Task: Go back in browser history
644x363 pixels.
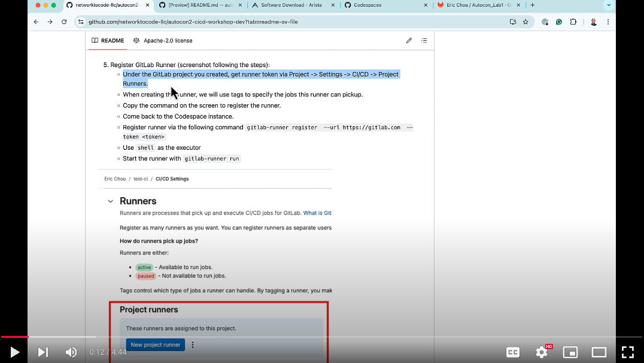Action: 36,22
